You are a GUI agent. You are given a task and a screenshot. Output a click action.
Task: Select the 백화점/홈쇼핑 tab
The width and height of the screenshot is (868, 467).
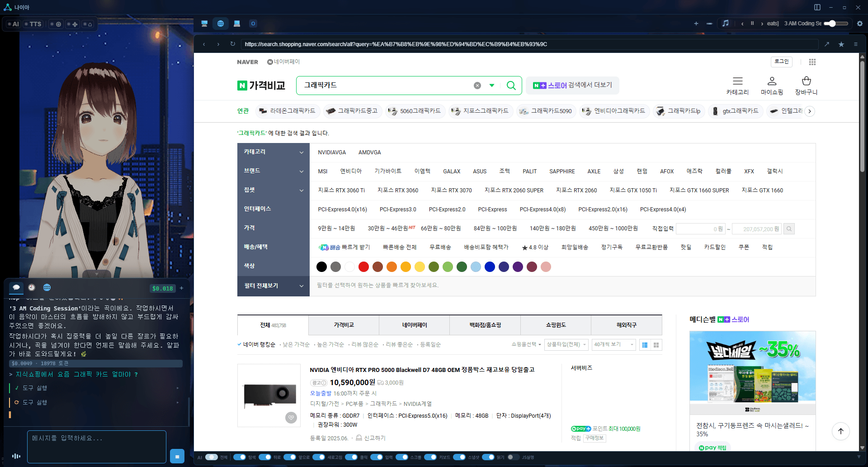(x=485, y=325)
